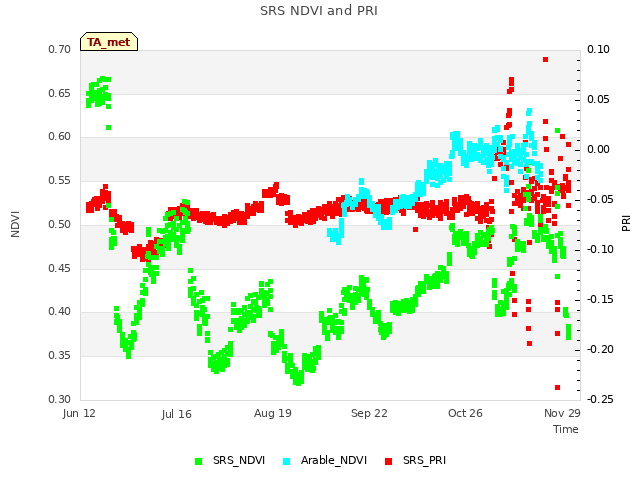This screenshot has width=640, height=480.
Task: Click the PRI right axis title
Action: click(x=626, y=224)
